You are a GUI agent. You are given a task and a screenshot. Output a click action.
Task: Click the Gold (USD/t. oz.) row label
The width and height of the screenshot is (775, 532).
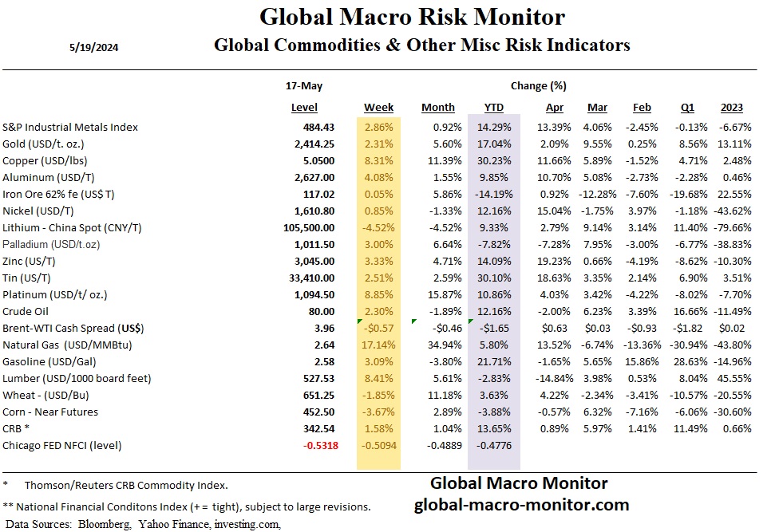(x=54, y=144)
